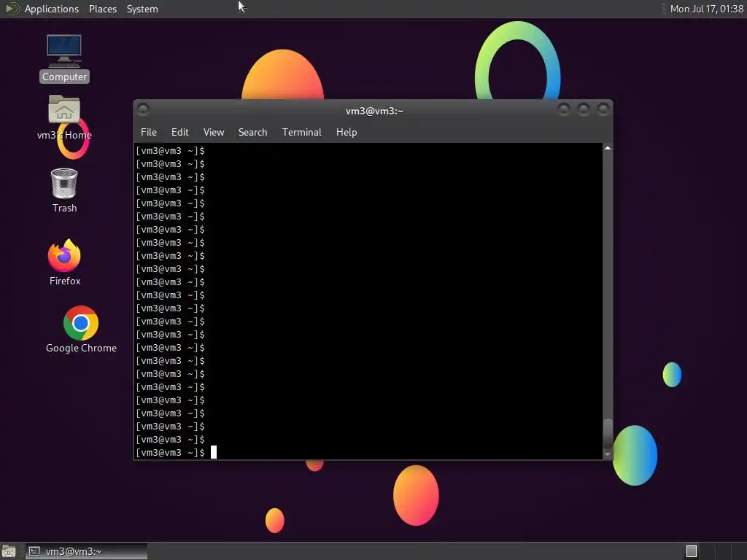747x560 pixels.
Task: Click the clock showing Mon Jul 17, 01:38
Action: point(706,9)
